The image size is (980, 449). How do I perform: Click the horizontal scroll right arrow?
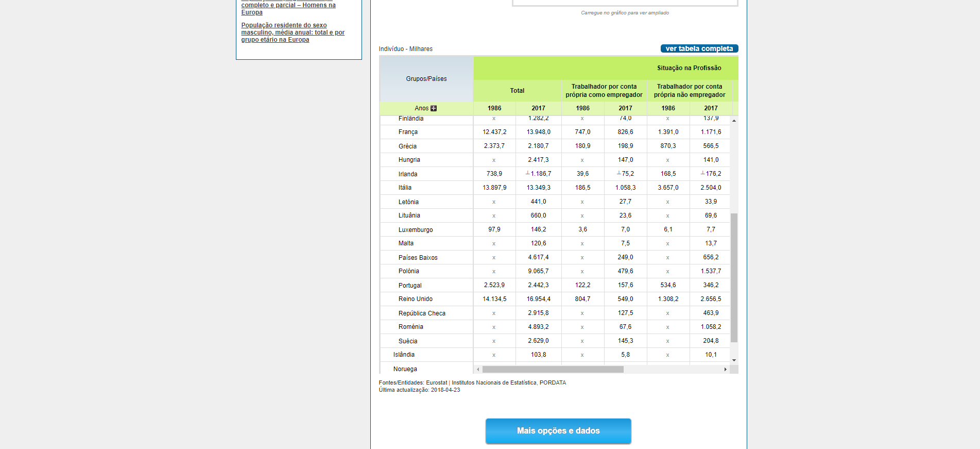[x=725, y=370]
